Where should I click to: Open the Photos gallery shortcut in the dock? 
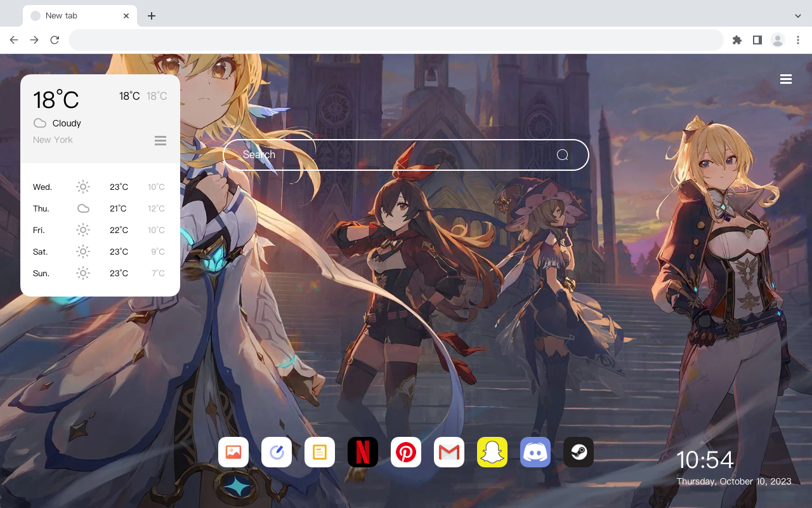point(233,452)
